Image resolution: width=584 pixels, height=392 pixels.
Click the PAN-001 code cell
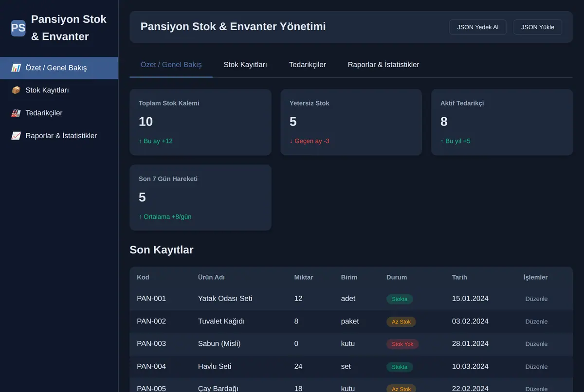[151, 299]
